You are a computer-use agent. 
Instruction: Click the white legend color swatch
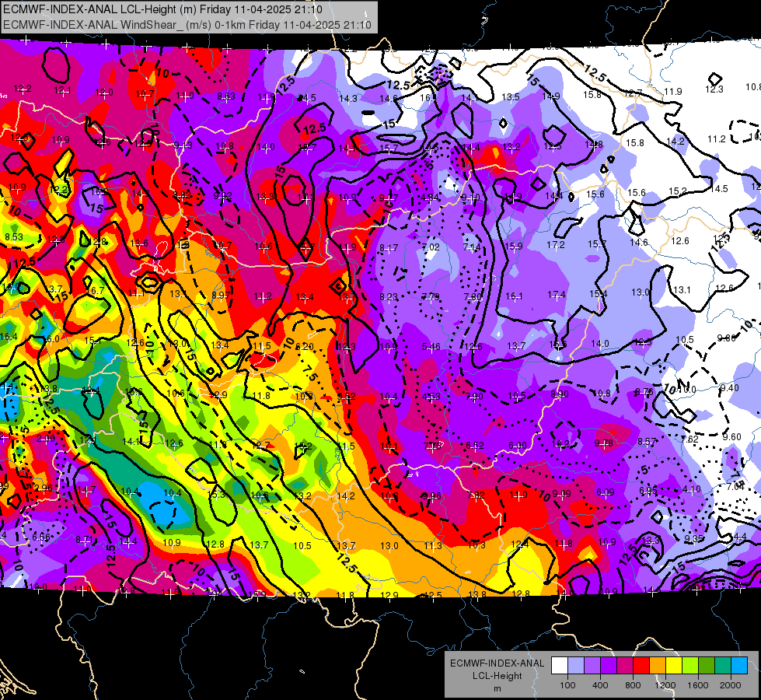click(x=560, y=665)
